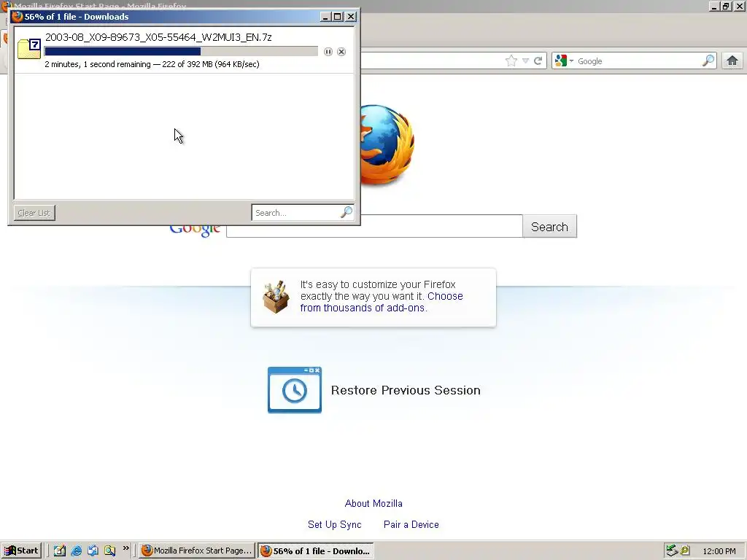Click the Downloads window title bar Firefox icon

coord(18,17)
